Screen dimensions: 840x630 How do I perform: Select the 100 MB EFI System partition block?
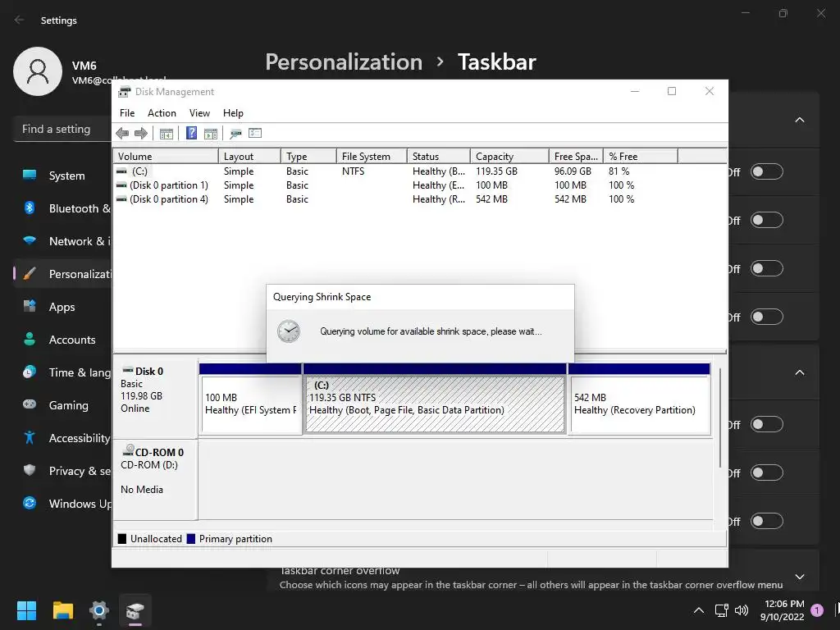click(251, 399)
